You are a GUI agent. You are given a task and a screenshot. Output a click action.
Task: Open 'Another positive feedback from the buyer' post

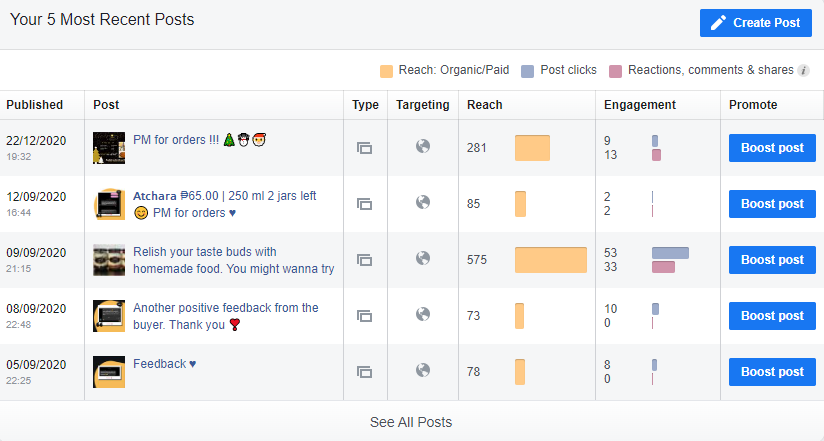coord(225,316)
